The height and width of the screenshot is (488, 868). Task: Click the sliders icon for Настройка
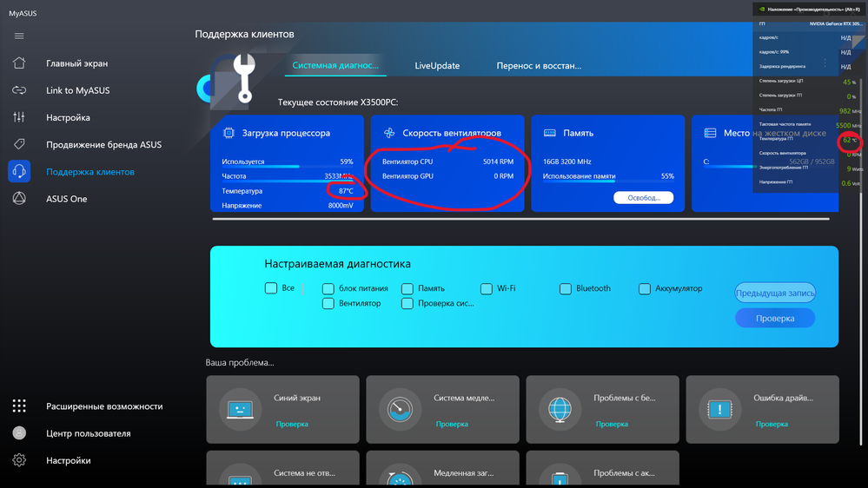point(19,117)
